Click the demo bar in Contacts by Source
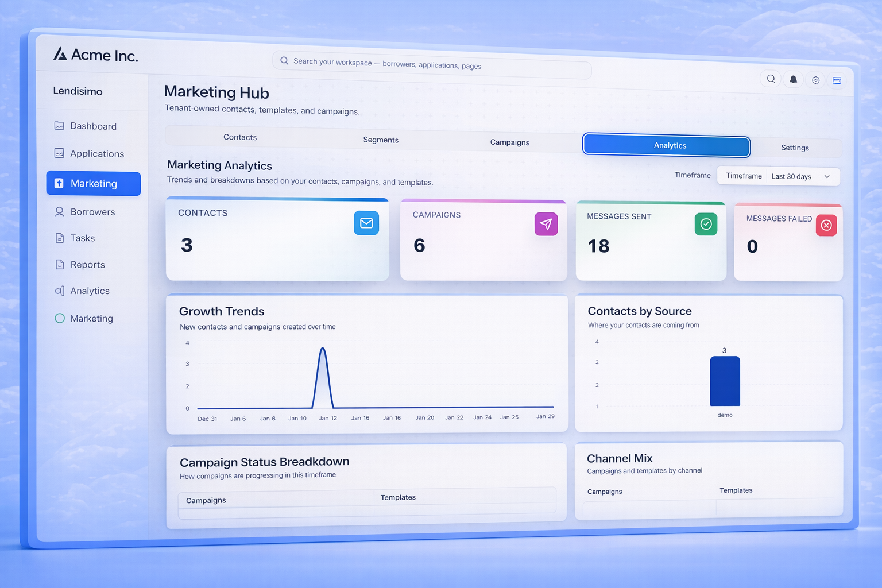Screen dimensions: 882x588 pos(725,381)
